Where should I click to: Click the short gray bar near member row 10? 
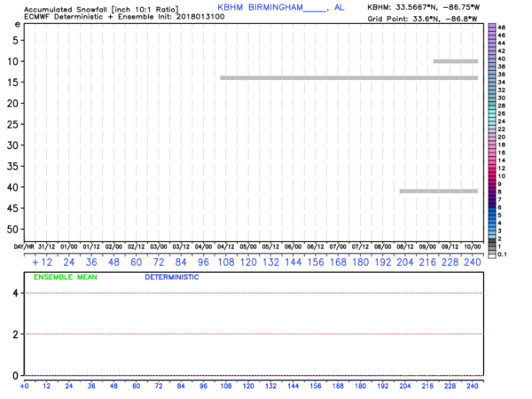tap(456, 61)
